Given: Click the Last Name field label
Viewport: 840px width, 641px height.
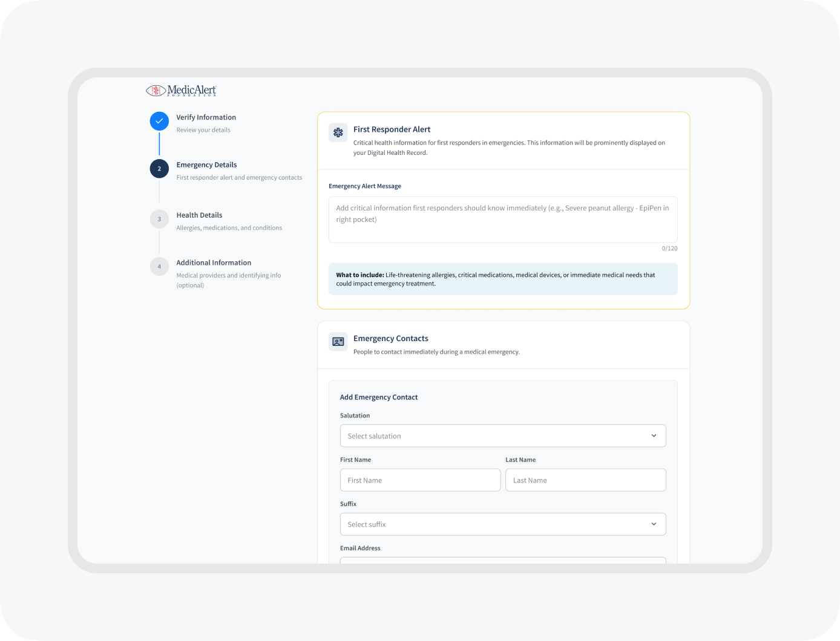Looking at the screenshot, I should point(520,460).
